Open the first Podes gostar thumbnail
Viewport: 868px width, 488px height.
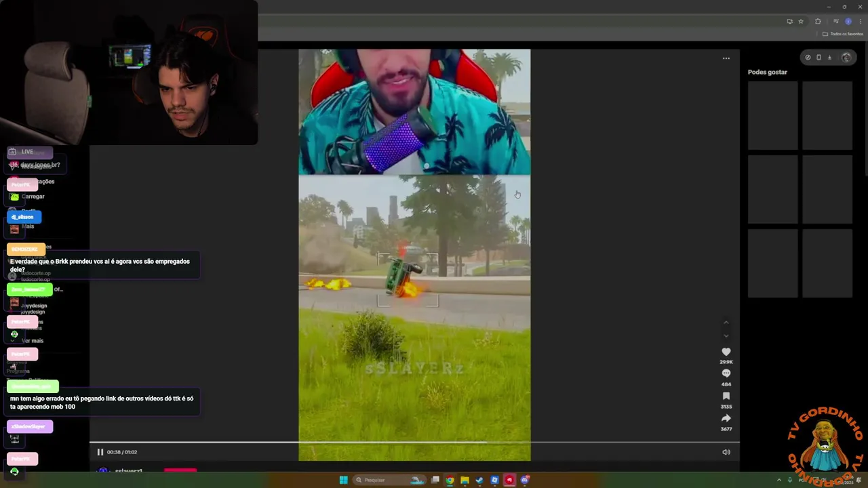click(773, 116)
